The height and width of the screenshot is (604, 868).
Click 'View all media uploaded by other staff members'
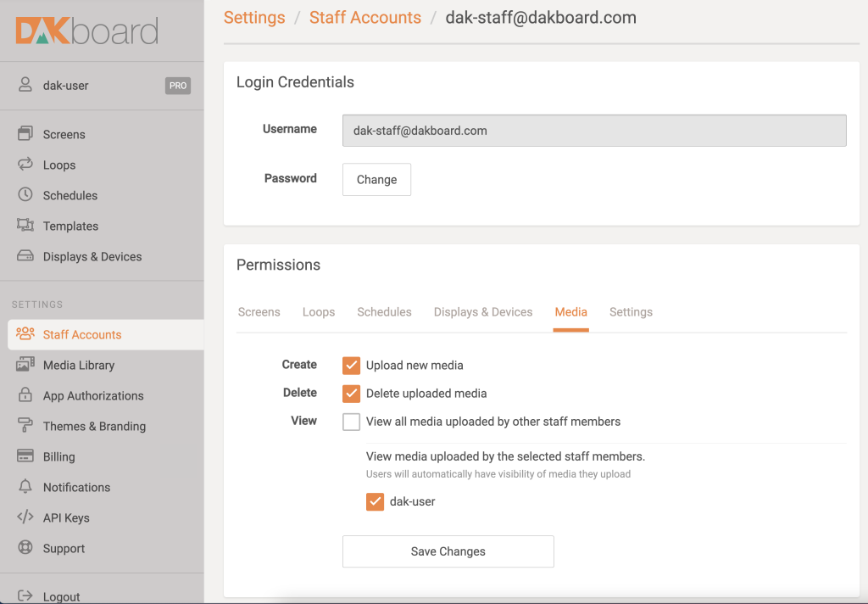(493, 422)
